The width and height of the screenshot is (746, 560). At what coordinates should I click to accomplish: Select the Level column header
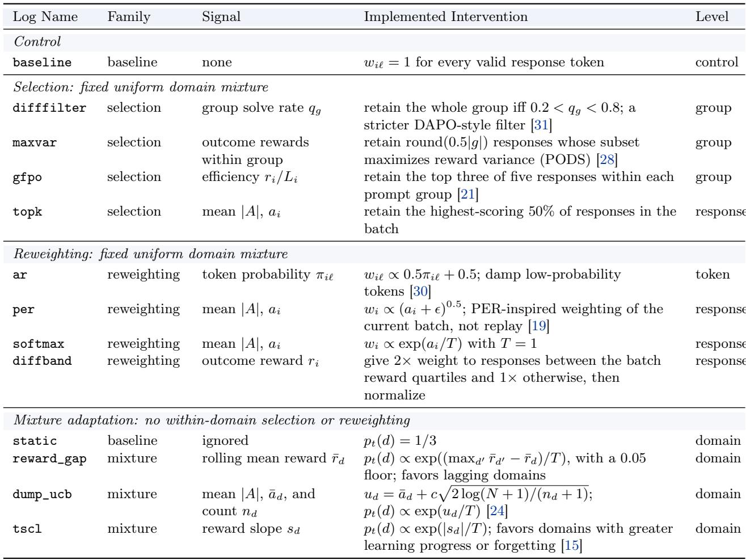click(712, 18)
